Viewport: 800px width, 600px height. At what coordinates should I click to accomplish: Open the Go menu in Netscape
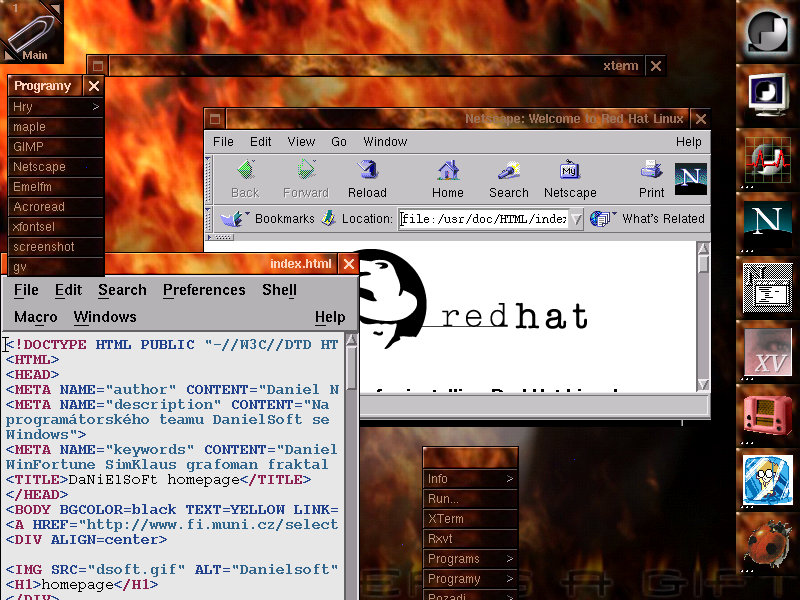pyautogui.click(x=339, y=141)
